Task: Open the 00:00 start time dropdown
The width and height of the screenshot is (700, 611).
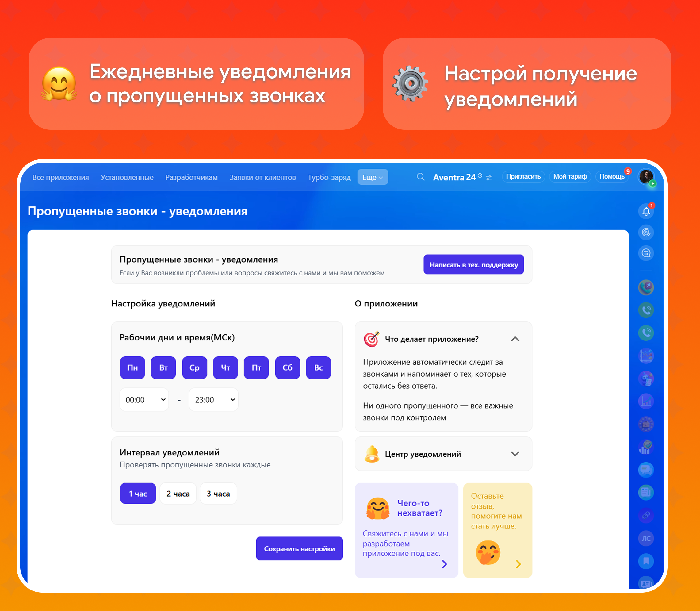Action: tap(144, 399)
